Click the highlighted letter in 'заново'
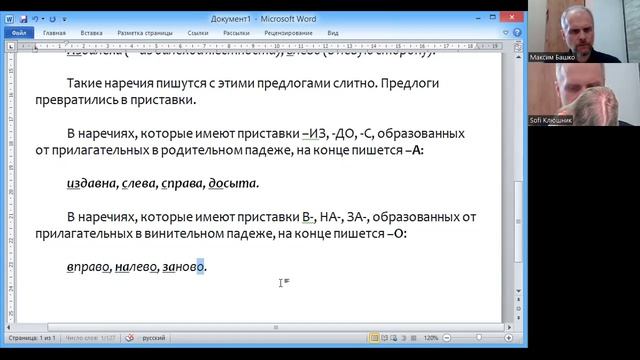The height and width of the screenshot is (360, 640). [x=200, y=267]
